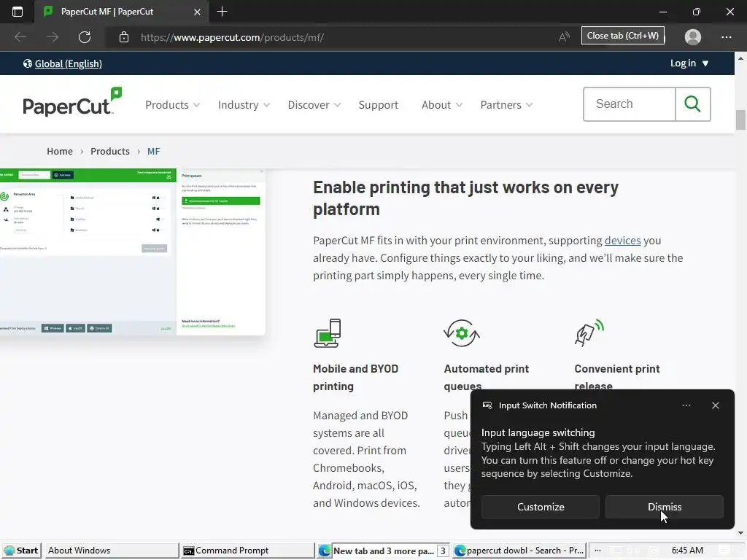Open the New tab and 3 more pages taskbar group

point(384,551)
